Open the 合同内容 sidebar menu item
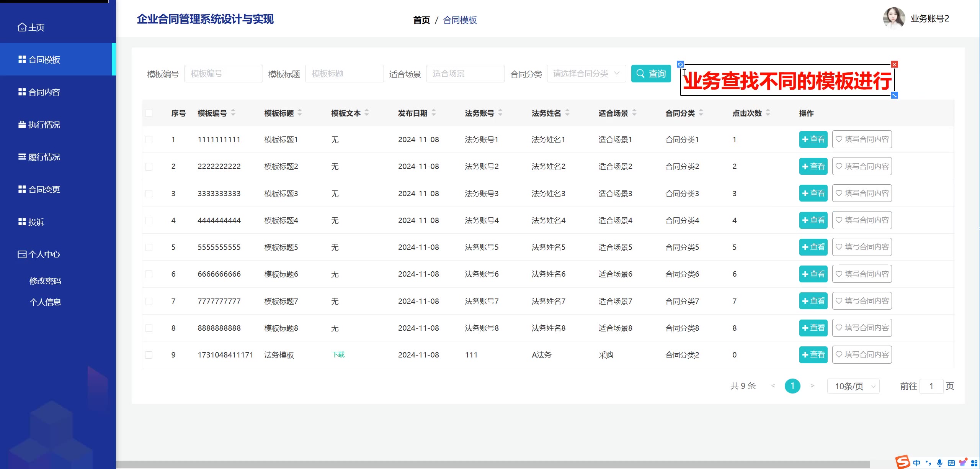This screenshot has height=469, width=980. [44, 92]
